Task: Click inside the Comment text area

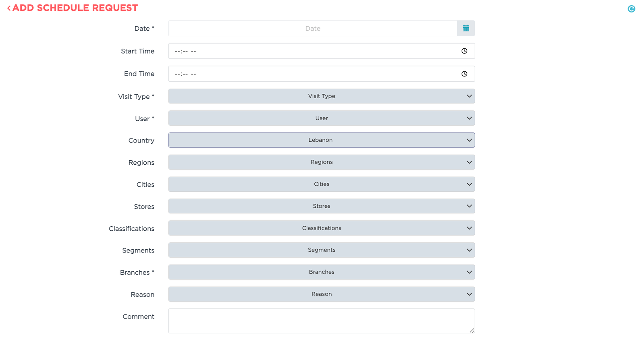Action: click(x=321, y=321)
